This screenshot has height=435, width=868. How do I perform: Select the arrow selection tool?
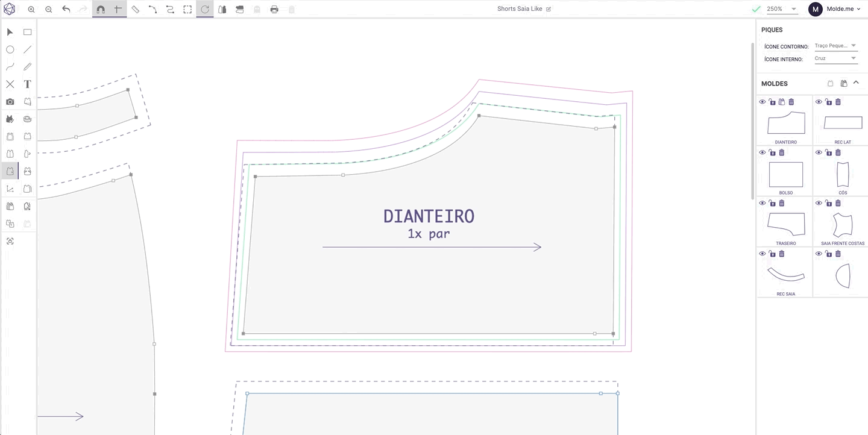[10, 32]
